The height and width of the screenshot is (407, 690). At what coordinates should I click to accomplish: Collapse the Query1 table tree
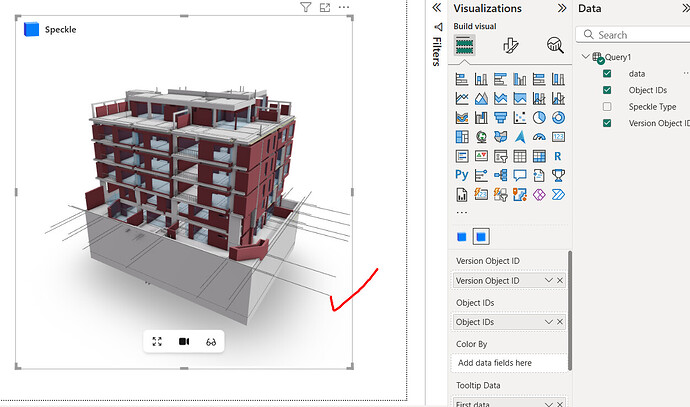click(x=585, y=57)
